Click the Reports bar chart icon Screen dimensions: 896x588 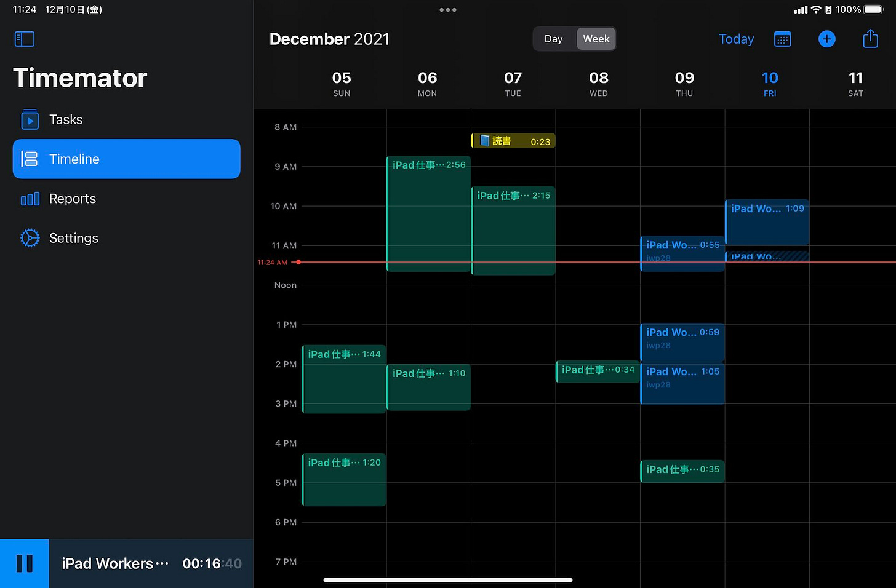pyautogui.click(x=30, y=199)
